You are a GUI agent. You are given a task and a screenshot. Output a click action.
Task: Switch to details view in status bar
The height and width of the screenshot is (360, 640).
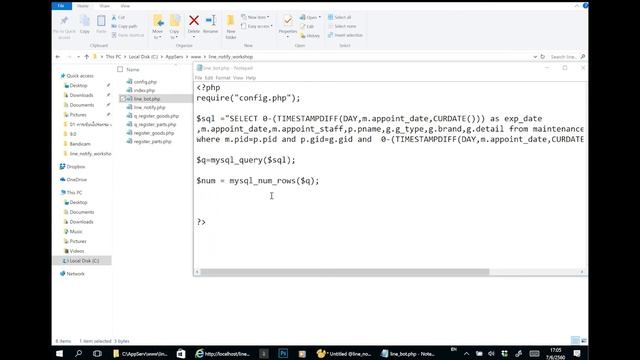point(575,340)
